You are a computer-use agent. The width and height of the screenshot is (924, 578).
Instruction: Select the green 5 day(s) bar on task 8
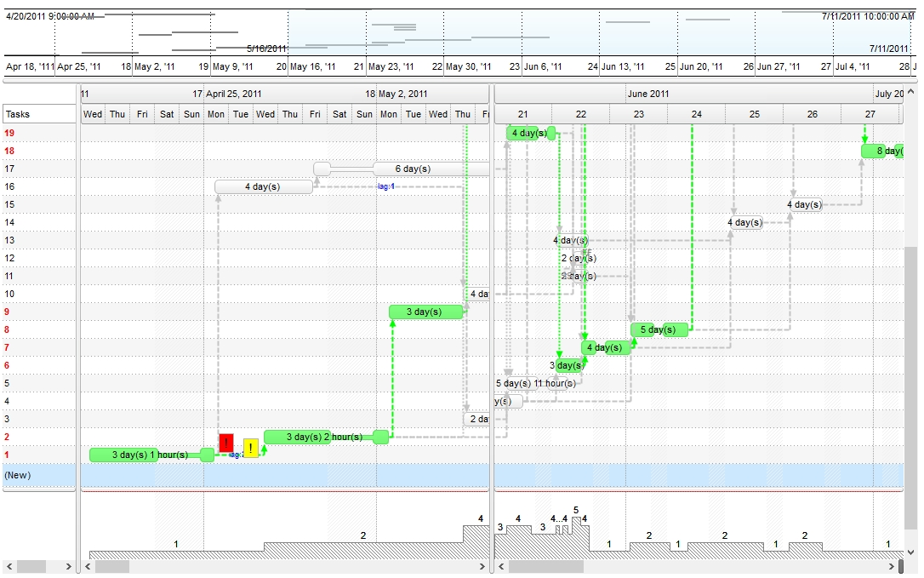pyautogui.click(x=659, y=330)
